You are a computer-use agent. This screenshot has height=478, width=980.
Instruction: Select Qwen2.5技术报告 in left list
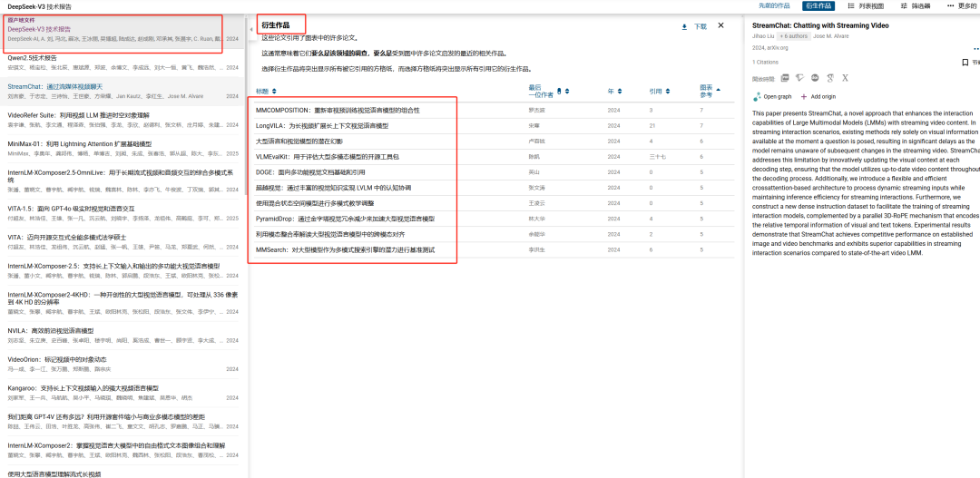(x=122, y=63)
